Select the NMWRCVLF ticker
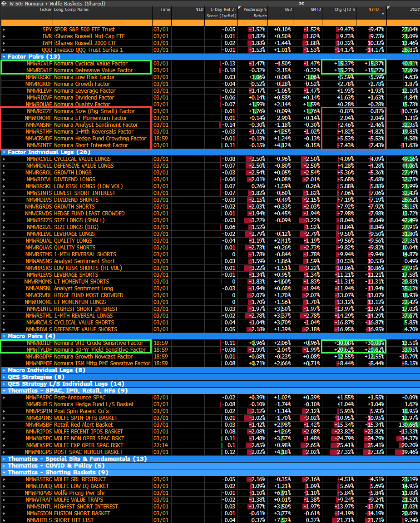 (39, 64)
